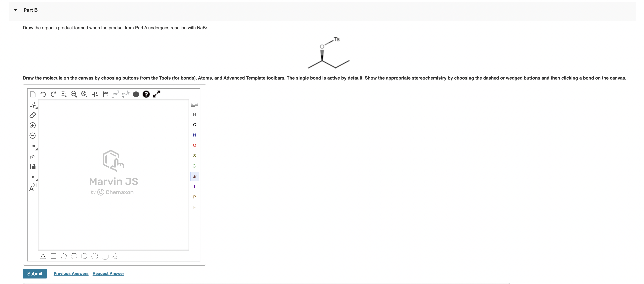Viewport: 644px width, 284px height.
Task: Collapse the Part B section
Action: tap(15, 10)
